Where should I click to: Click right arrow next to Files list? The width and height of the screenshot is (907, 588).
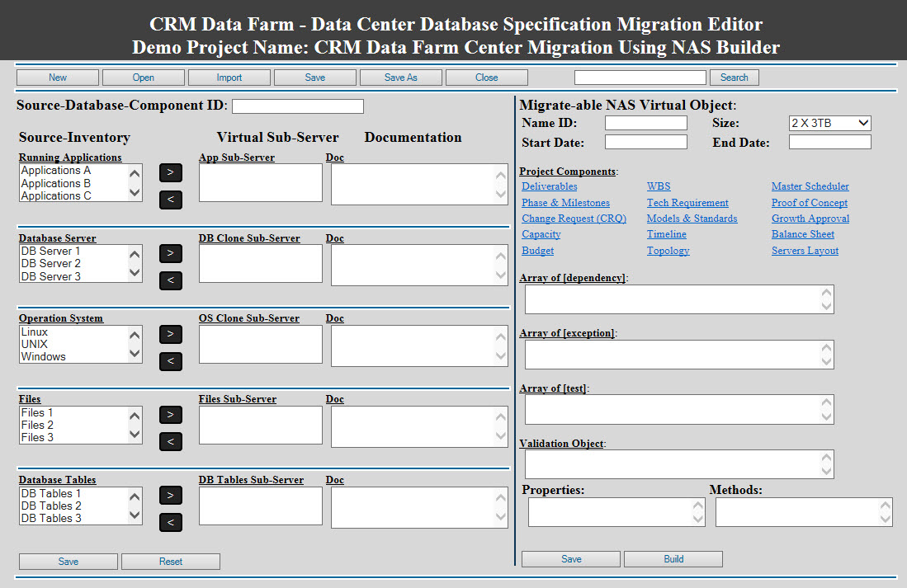[x=170, y=414]
